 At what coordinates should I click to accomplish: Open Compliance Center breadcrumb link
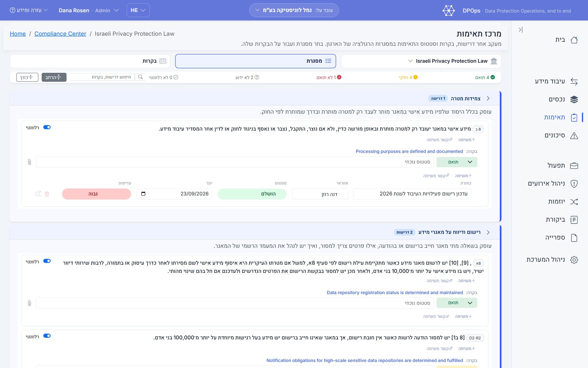pyautogui.click(x=60, y=34)
